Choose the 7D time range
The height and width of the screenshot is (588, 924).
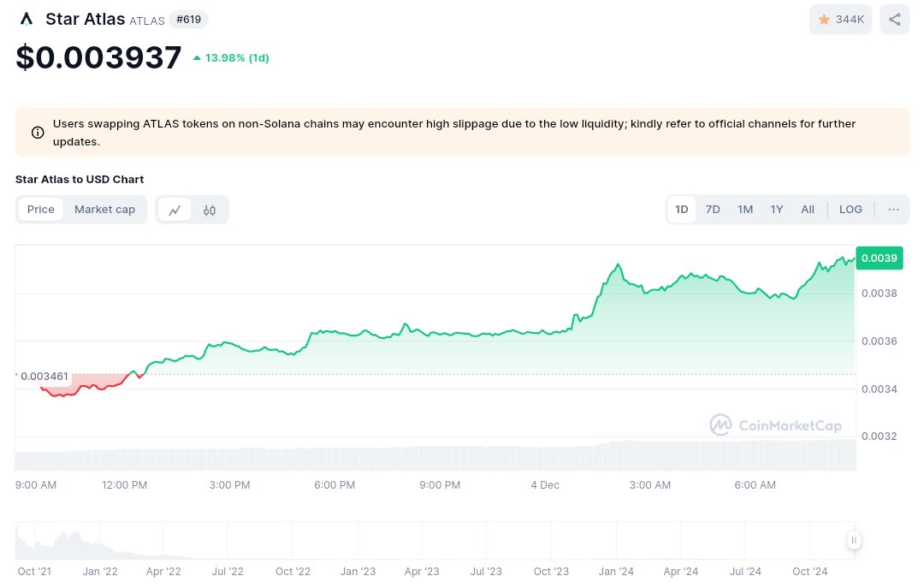pyautogui.click(x=713, y=210)
